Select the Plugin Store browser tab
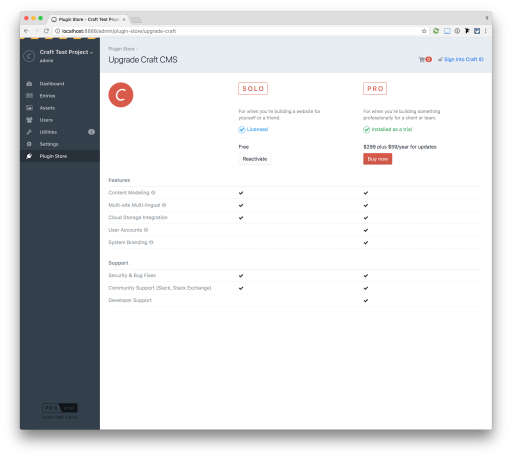This screenshot has height=458, width=512. (x=88, y=19)
